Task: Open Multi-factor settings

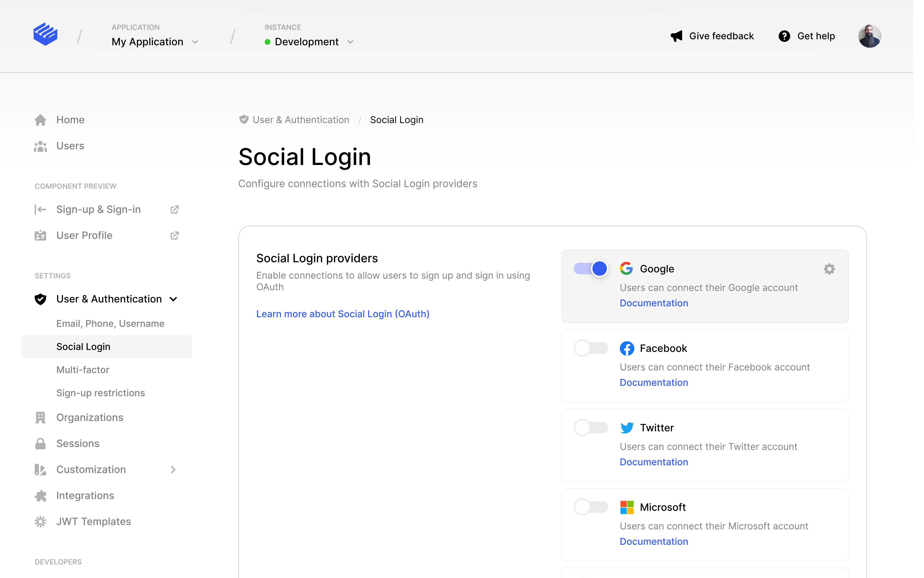Action: coord(83,370)
